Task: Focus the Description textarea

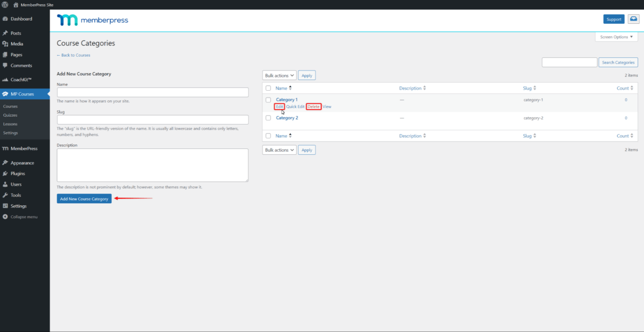Action: (153, 165)
